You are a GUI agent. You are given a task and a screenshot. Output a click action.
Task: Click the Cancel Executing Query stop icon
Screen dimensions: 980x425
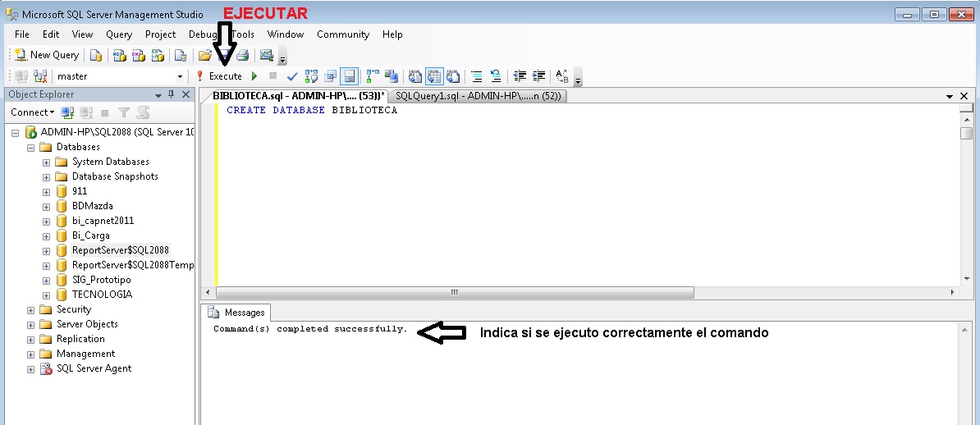pos(273,76)
